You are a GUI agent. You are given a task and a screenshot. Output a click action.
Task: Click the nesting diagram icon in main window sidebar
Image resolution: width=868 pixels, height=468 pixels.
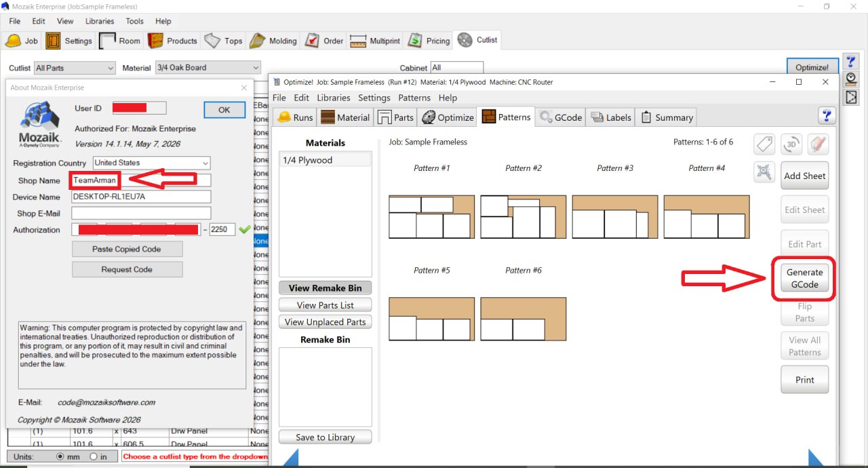point(851,97)
